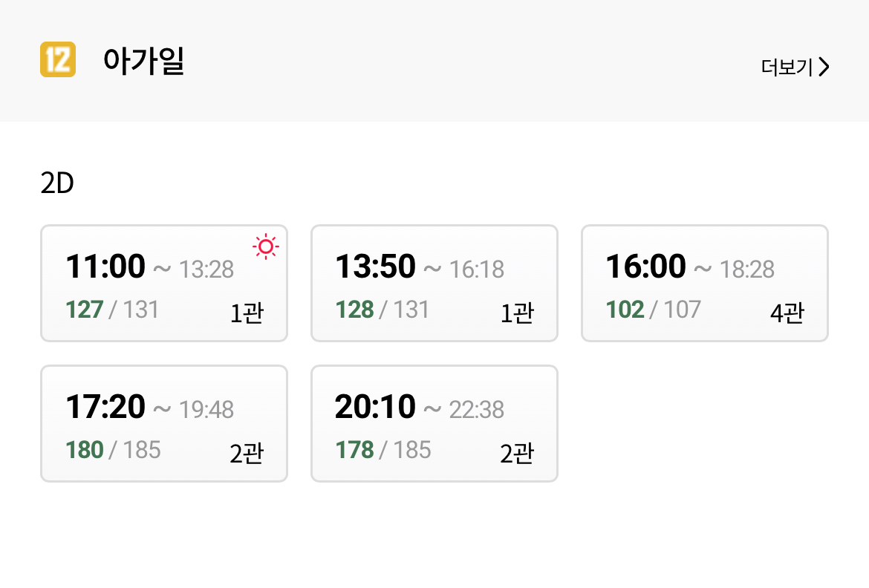Select the 11:00 showtime
The width and height of the screenshot is (869, 588).
[x=105, y=267]
